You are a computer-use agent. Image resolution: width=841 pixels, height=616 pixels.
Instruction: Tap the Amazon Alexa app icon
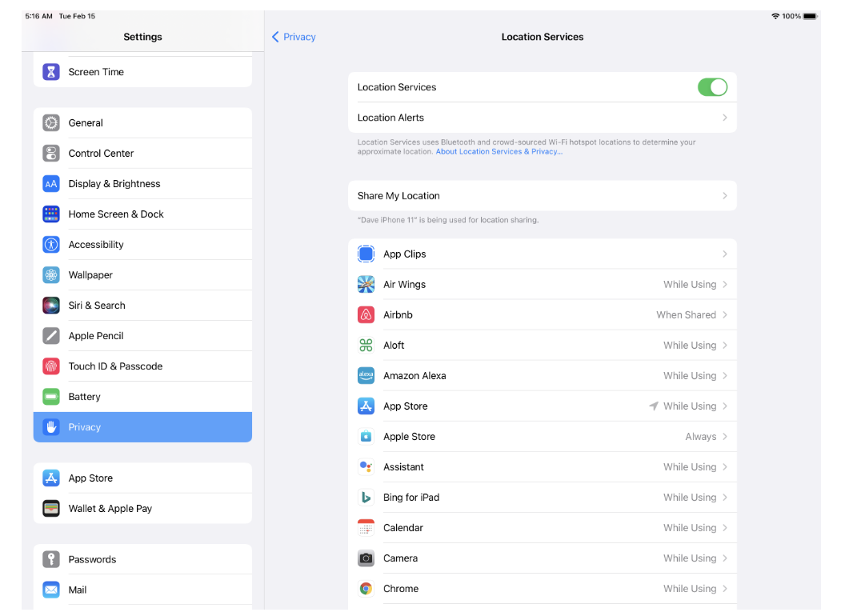366,376
